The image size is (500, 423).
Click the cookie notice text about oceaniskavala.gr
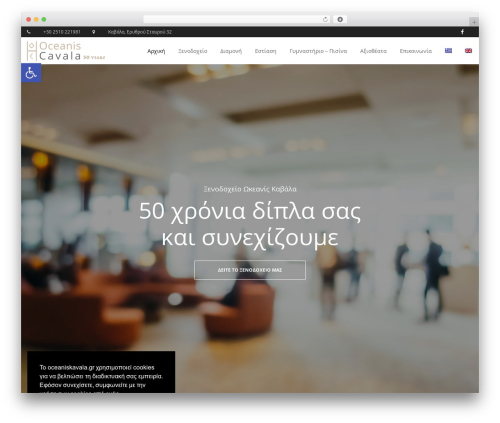coord(101,380)
